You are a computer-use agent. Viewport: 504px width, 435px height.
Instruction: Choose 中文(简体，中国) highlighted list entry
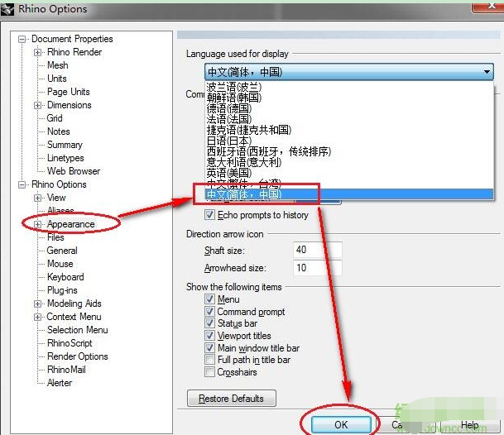(x=349, y=194)
